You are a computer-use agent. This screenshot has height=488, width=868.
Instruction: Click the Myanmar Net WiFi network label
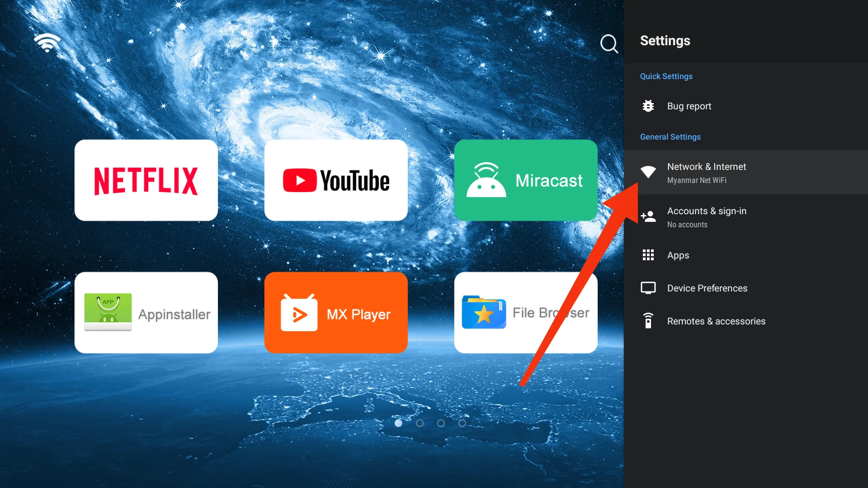(697, 180)
